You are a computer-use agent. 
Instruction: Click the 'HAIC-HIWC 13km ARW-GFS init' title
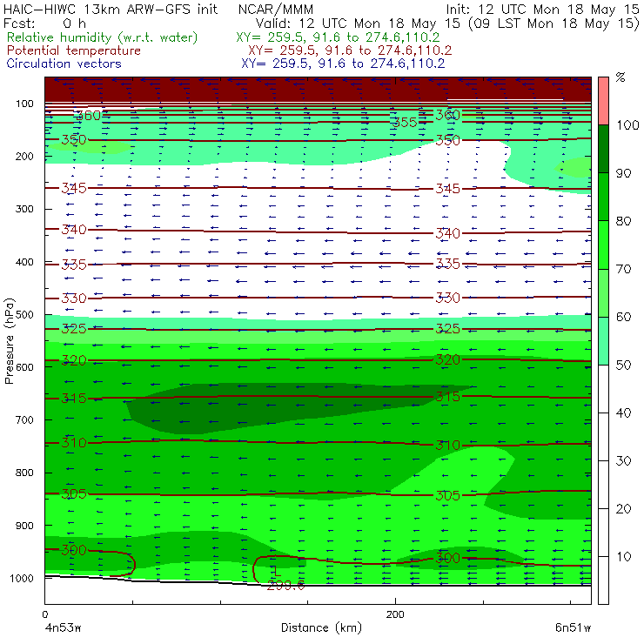[111, 9]
